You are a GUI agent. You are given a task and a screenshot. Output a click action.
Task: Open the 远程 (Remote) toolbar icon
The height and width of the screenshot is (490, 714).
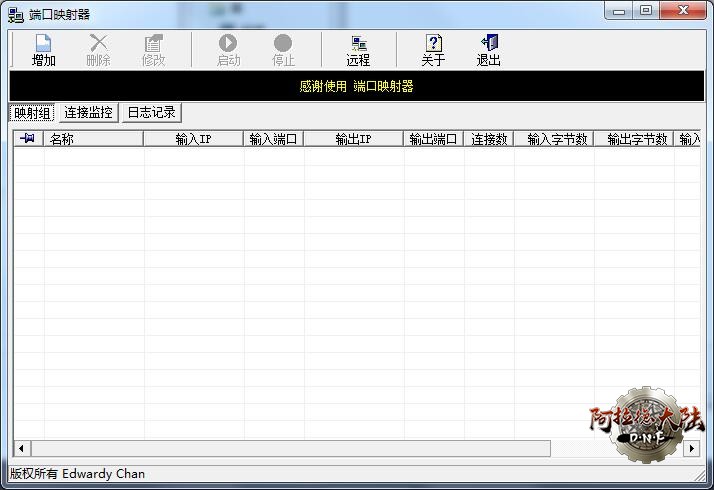click(358, 44)
